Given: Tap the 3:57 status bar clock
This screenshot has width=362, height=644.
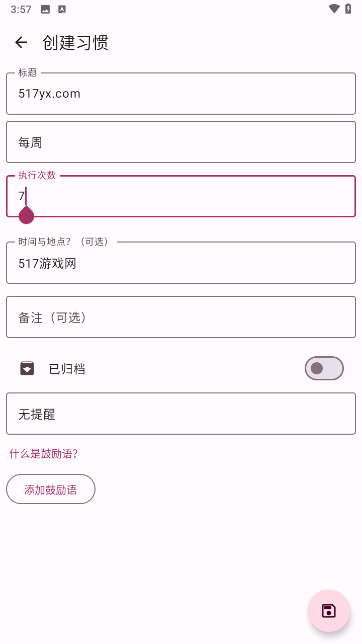Looking at the screenshot, I should coord(21,9).
